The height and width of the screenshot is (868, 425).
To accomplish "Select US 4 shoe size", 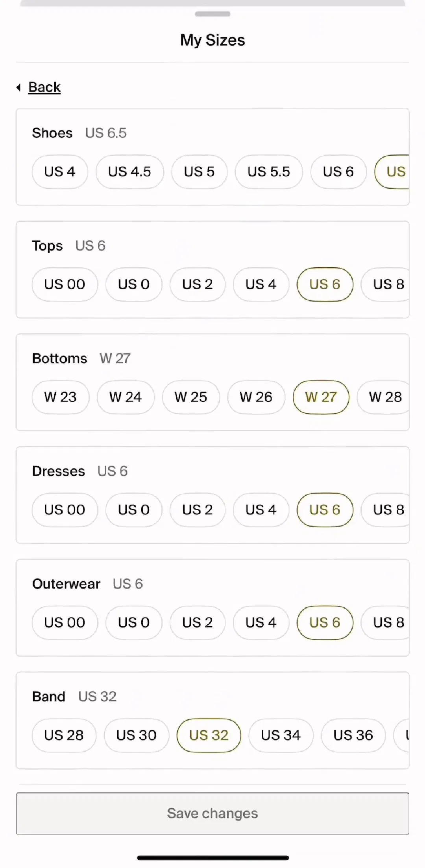I will (60, 172).
